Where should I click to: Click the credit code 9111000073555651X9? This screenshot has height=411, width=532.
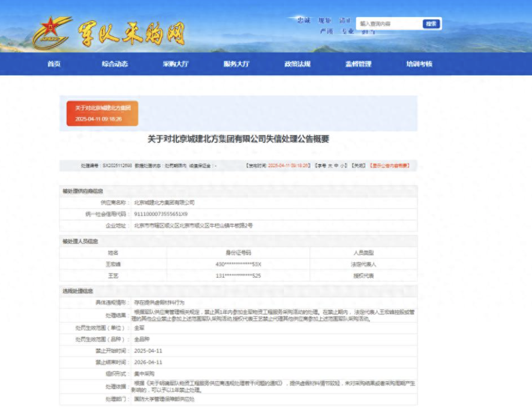tap(161, 214)
